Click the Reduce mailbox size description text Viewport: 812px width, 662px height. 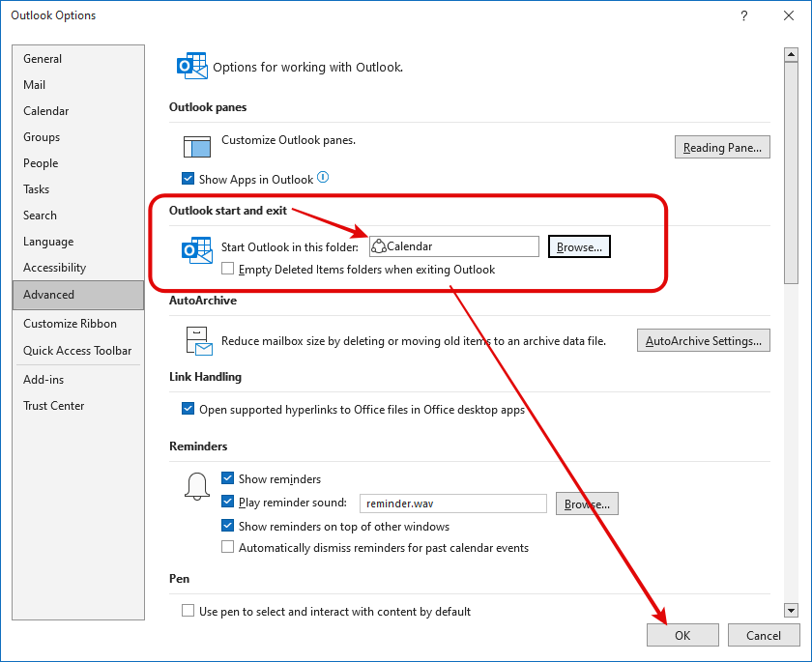(x=414, y=340)
